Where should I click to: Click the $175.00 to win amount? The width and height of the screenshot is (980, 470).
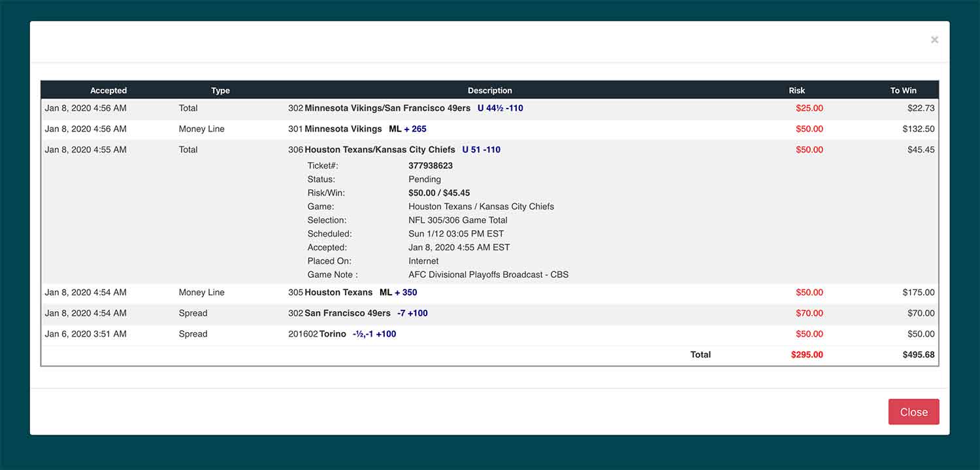tap(919, 293)
